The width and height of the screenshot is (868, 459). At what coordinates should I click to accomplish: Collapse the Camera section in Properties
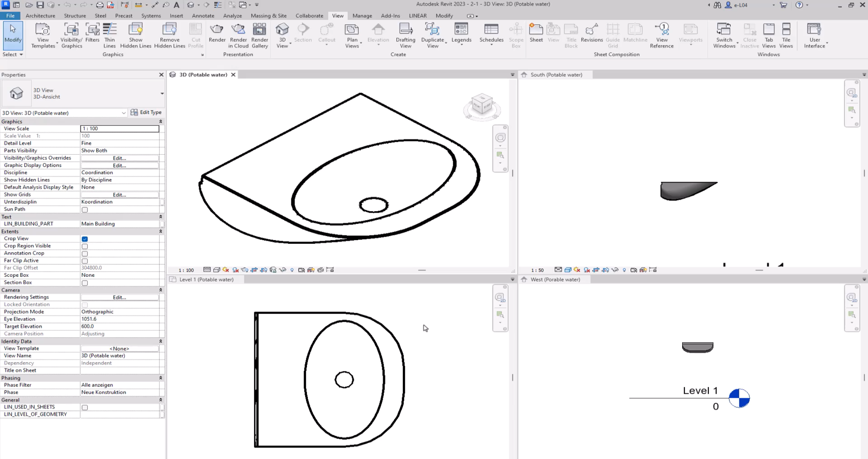[x=160, y=290]
